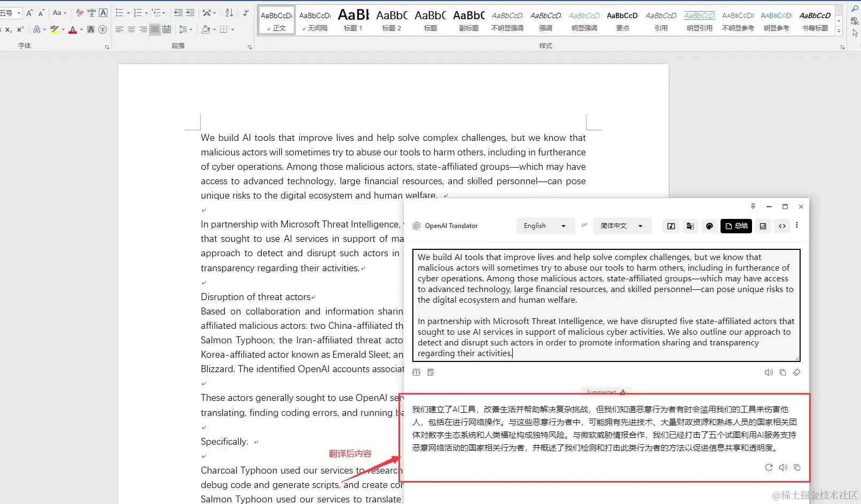Viewport: 861px width, 504px height.
Task: Open the Asian Layout dropdown
Action: pos(209,13)
